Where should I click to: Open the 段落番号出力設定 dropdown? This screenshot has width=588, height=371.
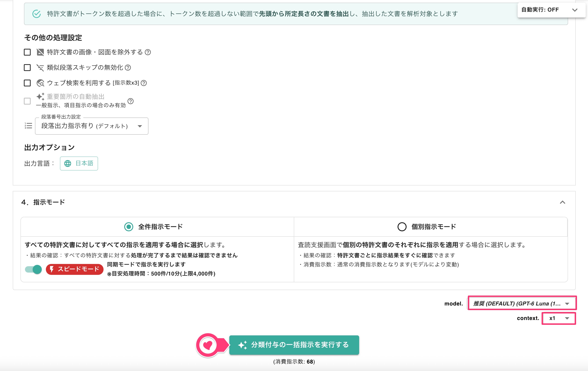coord(91,126)
